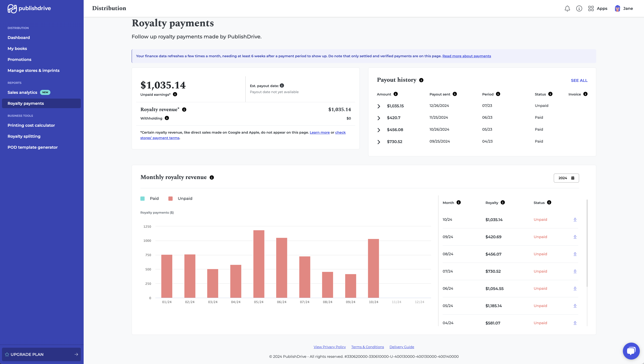The height and width of the screenshot is (364, 644).
Task: Open the 2024 year selector
Action: 566,178
